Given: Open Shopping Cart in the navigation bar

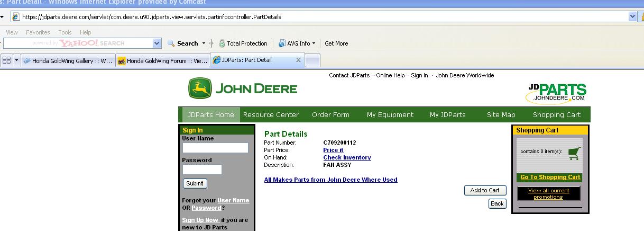Looking at the screenshot, I should [x=557, y=114].
